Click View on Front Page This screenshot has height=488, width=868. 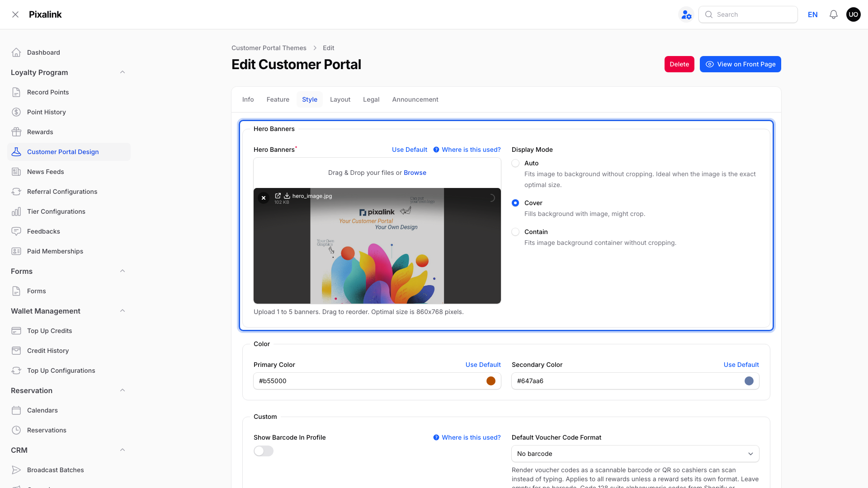coord(741,64)
